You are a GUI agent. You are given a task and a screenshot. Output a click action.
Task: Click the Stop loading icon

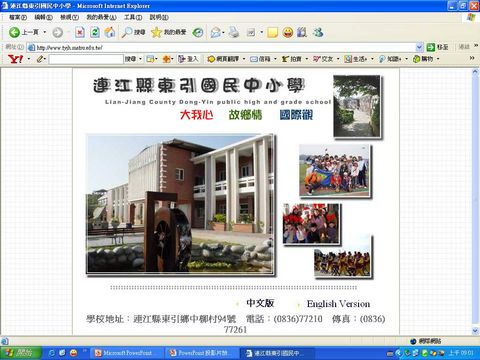(x=79, y=32)
